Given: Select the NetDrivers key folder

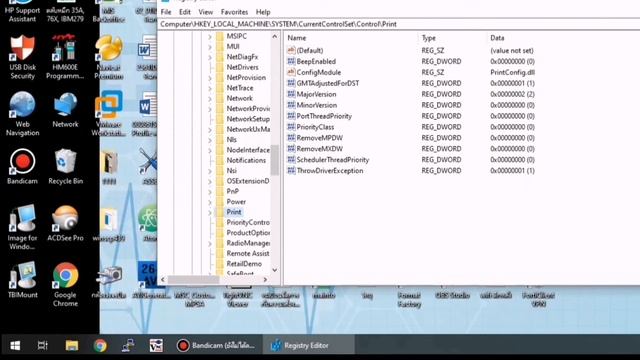Looking at the screenshot, I should pos(242,67).
